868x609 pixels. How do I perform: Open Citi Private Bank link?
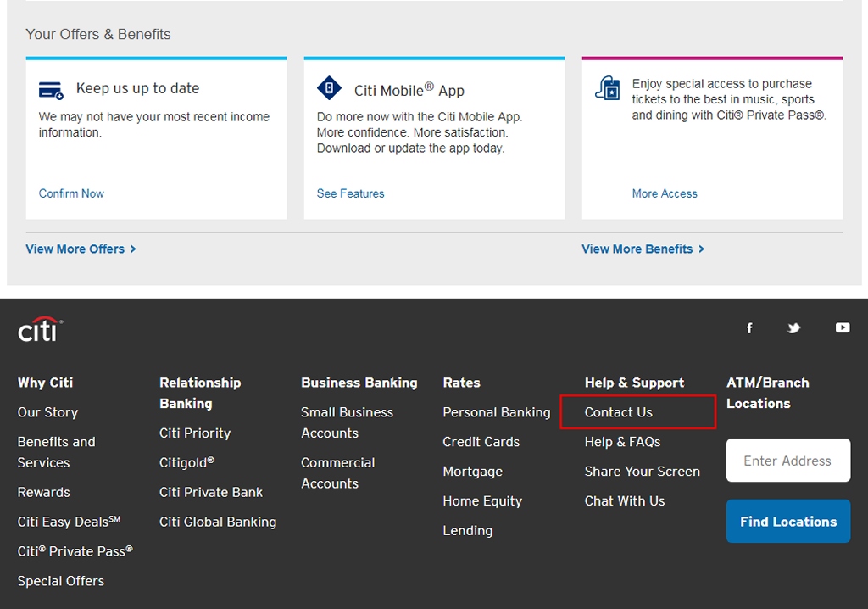211,492
